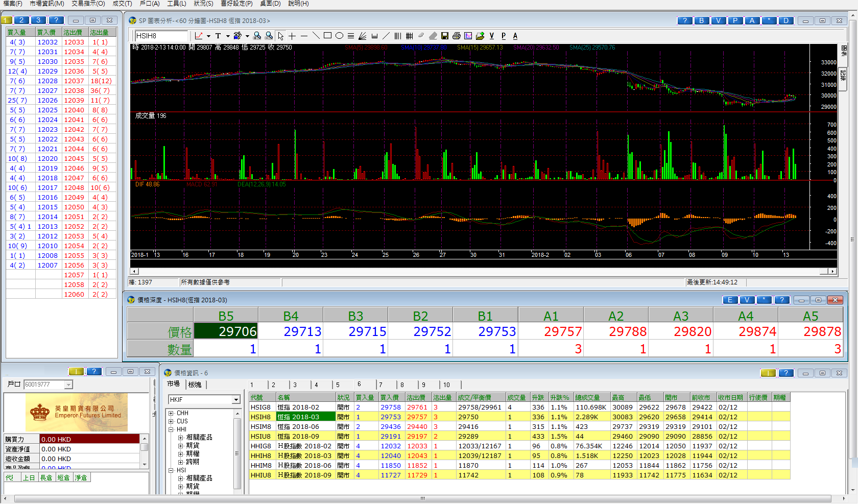Screen dimensions: 858x504
Task: Expand the CUS tree node
Action: point(171,421)
